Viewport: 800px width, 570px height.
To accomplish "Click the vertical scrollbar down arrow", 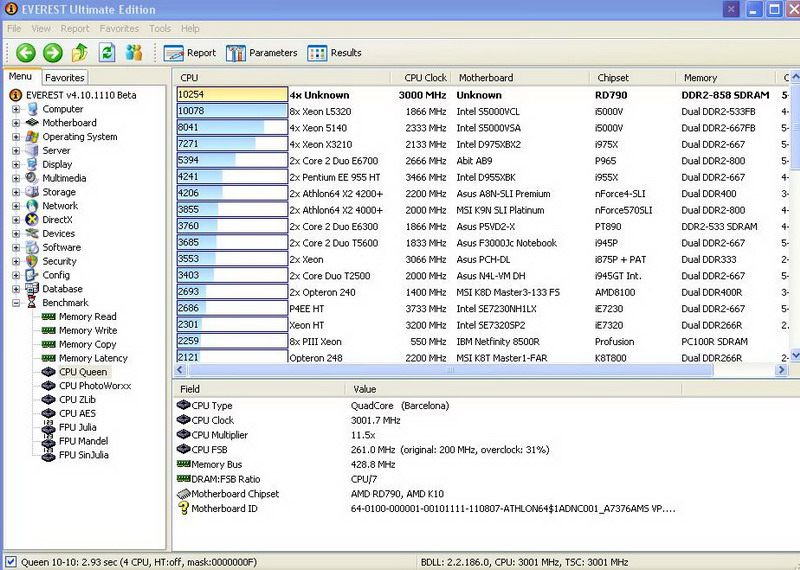I will pyautogui.click(x=795, y=355).
